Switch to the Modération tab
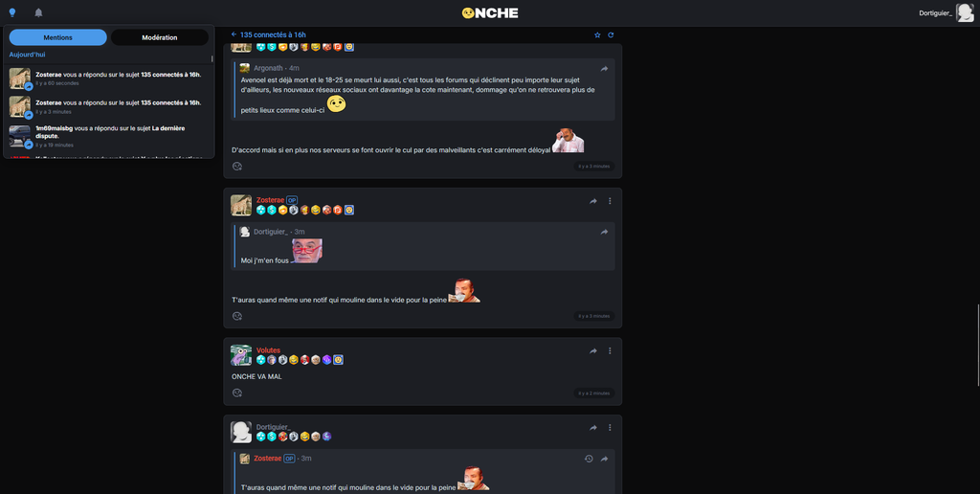This screenshot has height=494, width=980. (160, 37)
